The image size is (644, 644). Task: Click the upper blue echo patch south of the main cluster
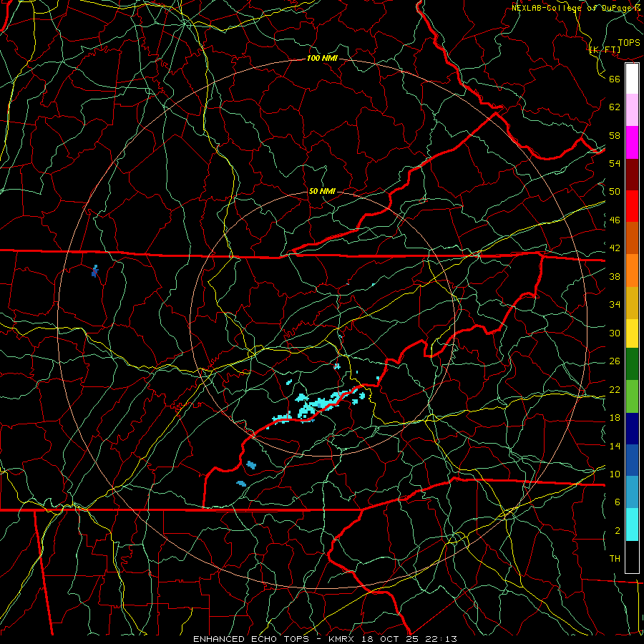251,465
